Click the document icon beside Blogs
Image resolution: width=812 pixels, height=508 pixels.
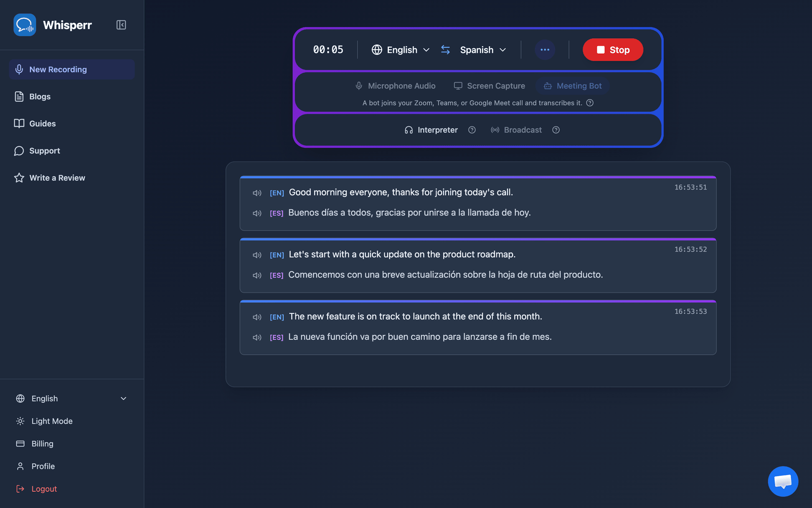(x=19, y=97)
